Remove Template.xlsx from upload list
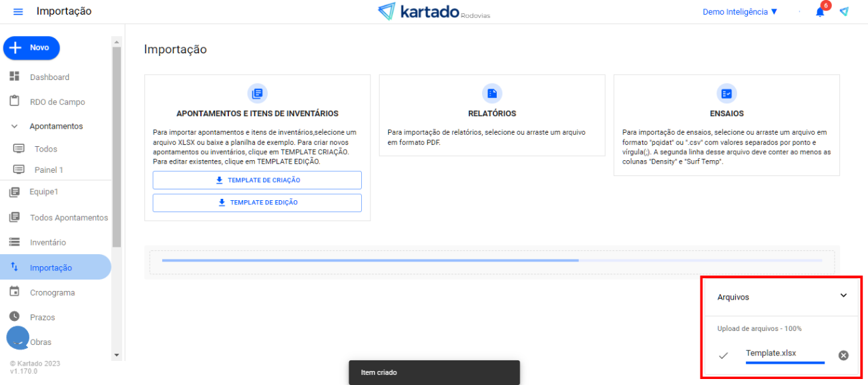868x385 pixels. tap(843, 356)
